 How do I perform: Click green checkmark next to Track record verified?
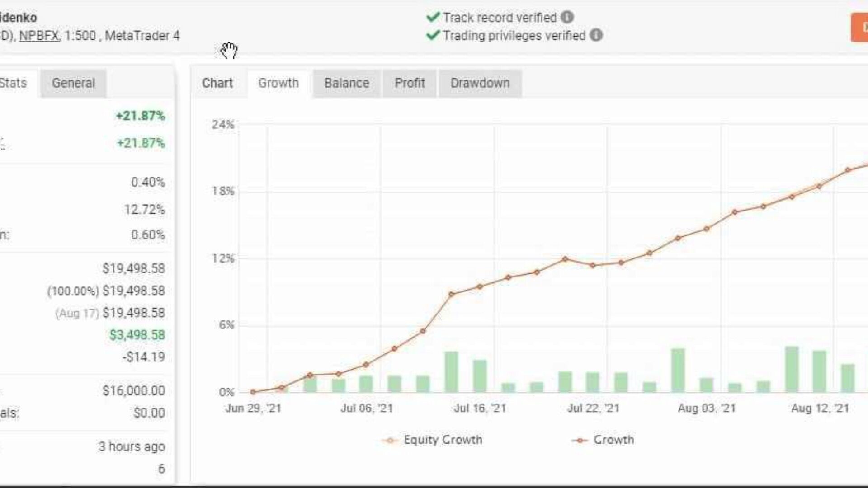[433, 17]
